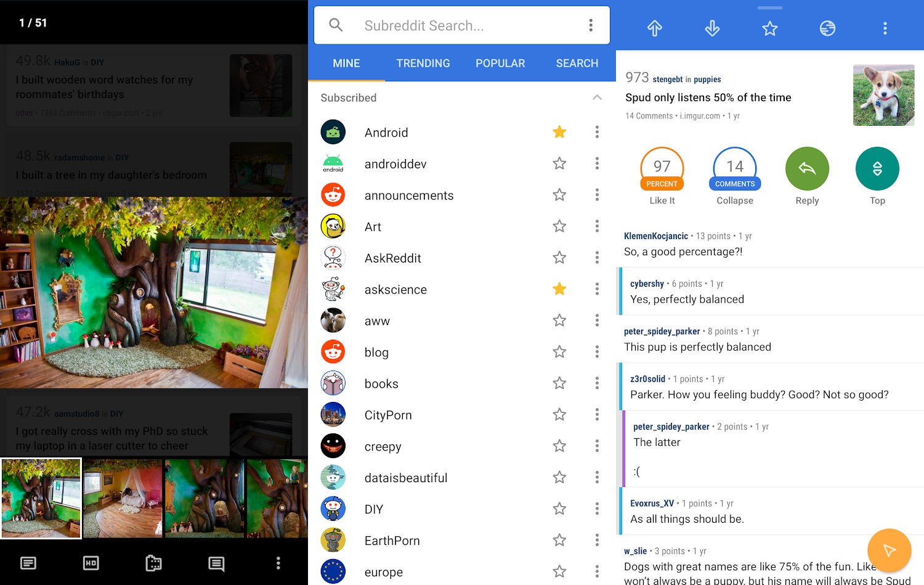This screenshot has width=924, height=585.
Task: Select the second gallery thumbnail
Action: (123, 498)
